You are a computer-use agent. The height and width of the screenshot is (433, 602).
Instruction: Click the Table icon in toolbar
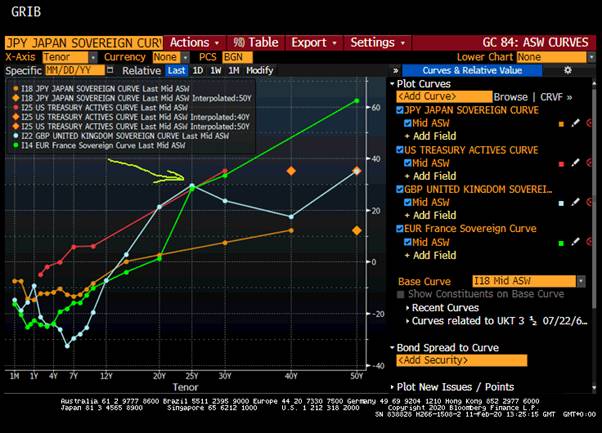tap(256, 42)
